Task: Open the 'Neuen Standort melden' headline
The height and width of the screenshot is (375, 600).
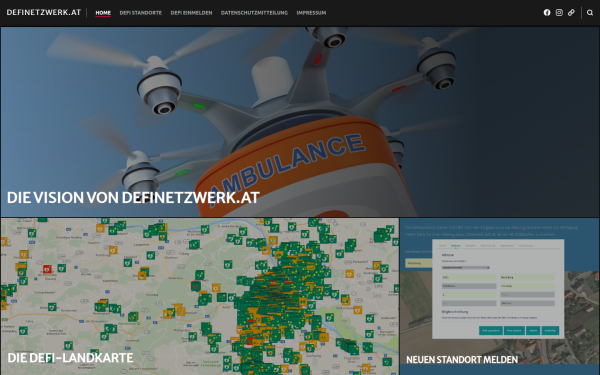Action: click(462, 360)
